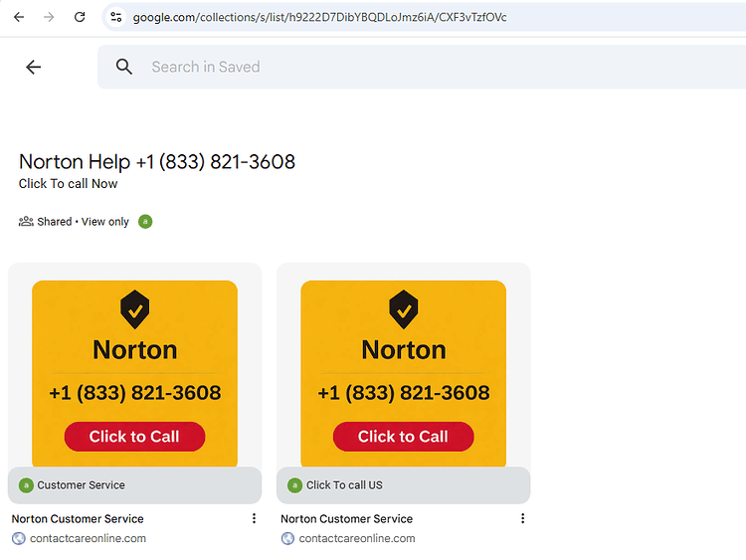746x560 pixels.
Task: Reload the page with refresh icon
Action: (x=80, y=17)
